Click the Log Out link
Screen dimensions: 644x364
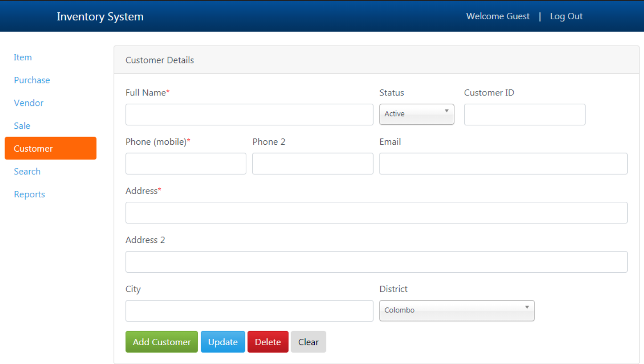566,16
